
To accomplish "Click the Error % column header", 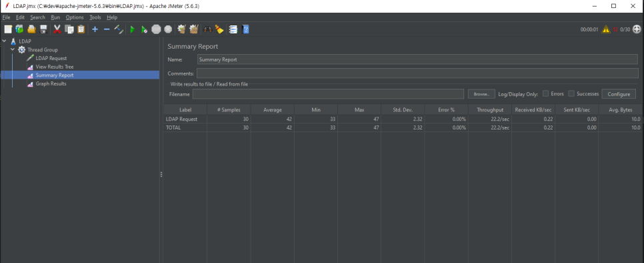I will coord(447,109).
